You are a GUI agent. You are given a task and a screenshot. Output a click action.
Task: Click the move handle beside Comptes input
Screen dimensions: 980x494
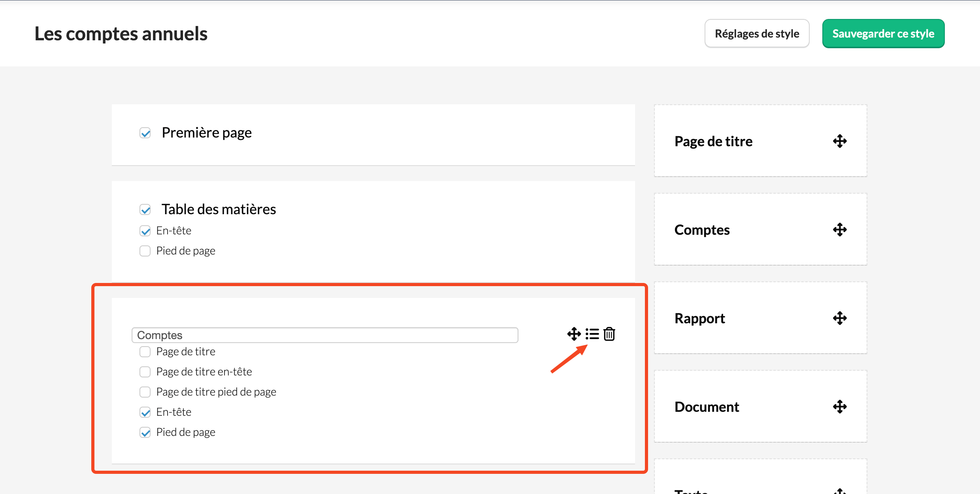click(x=574, y=334)
